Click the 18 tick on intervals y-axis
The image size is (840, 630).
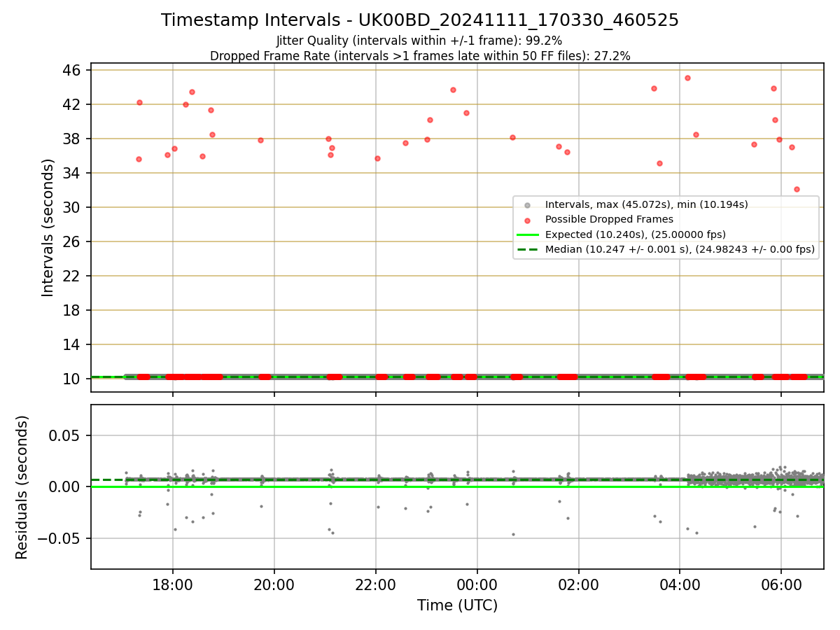click(x=72, y=310)
